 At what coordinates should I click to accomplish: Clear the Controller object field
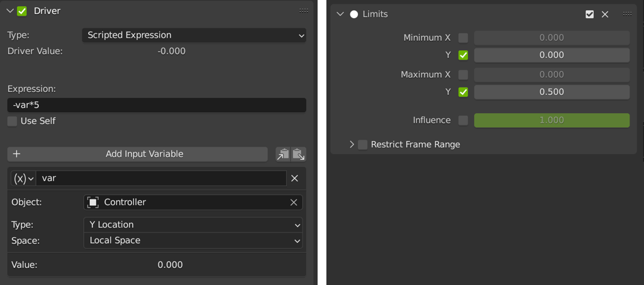[293, 203]
